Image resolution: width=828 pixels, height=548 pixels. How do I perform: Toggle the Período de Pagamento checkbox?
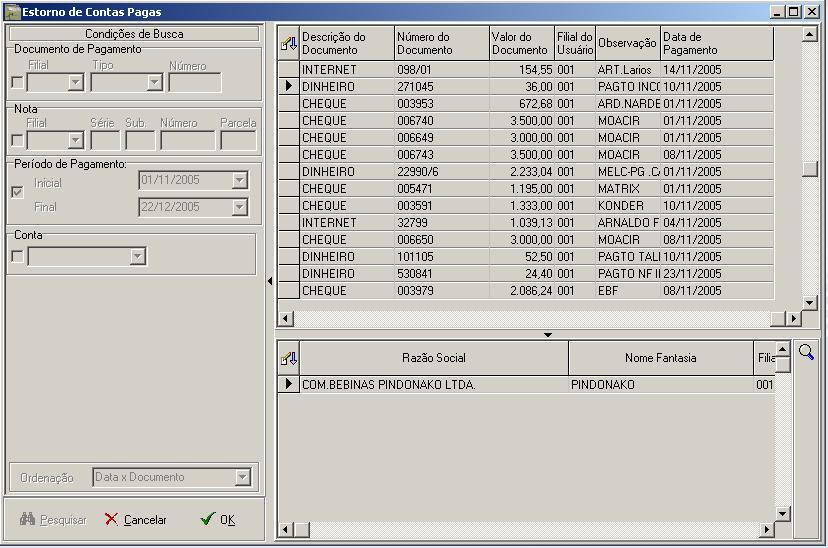coord(17,192)
